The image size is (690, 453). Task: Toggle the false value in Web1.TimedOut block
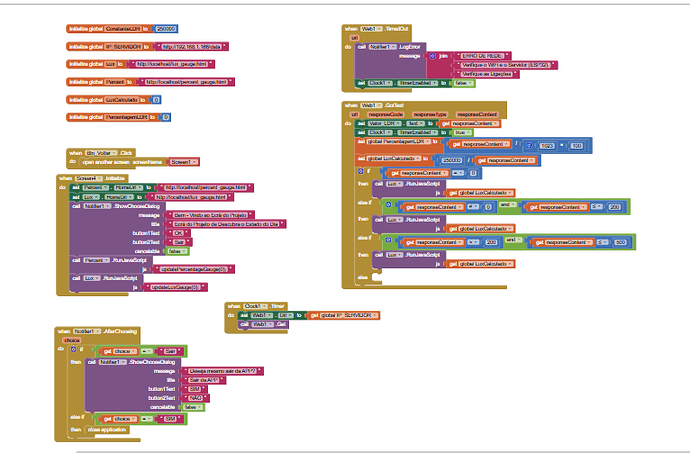click(463, 83)
